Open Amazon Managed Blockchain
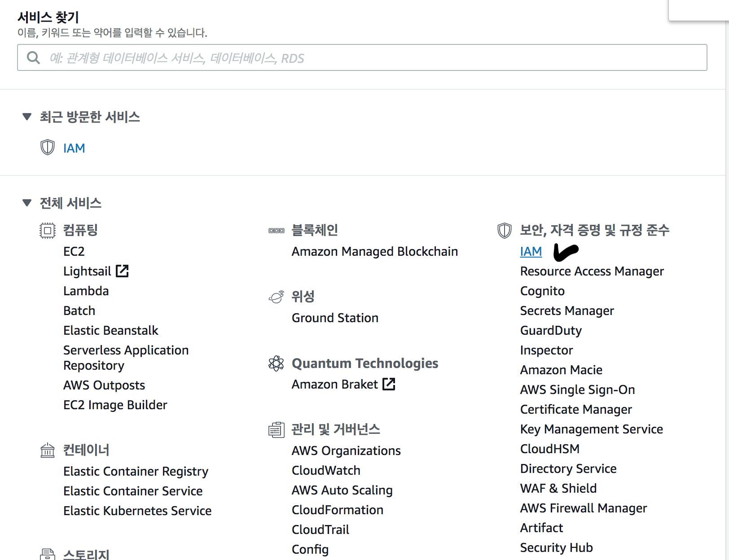Image resolution: width=729 pixels, height=560 pixels. 375,252
